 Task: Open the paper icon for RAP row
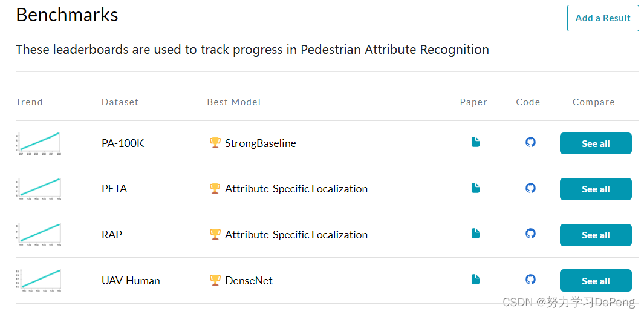coord(475,234)
